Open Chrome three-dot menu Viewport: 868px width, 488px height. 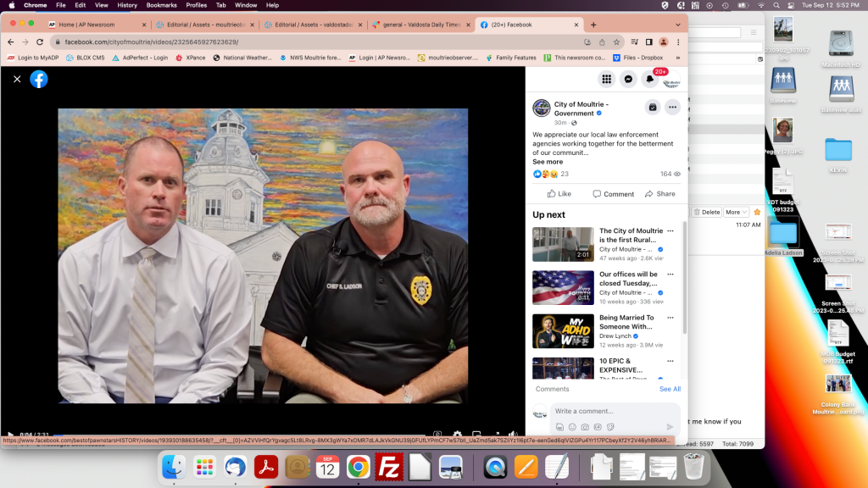[x=678, y=42]
